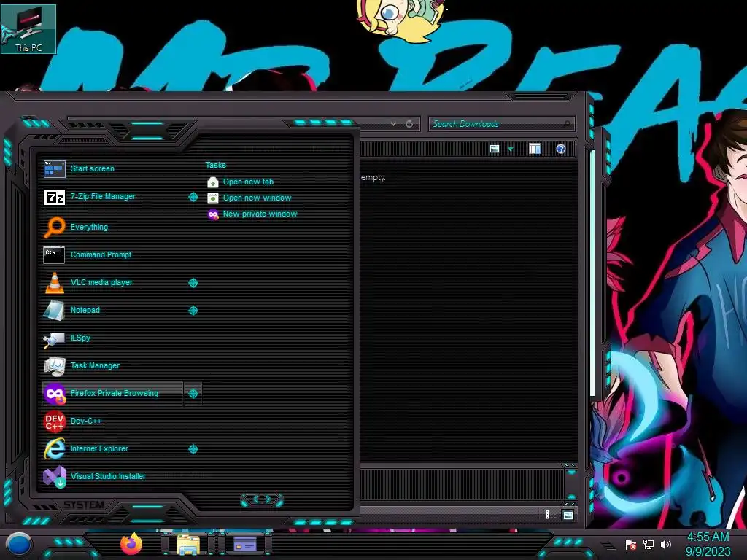This screenshot has width=747, height=560.
Task: Open the volume control in tray
Action: pos(666,544)
